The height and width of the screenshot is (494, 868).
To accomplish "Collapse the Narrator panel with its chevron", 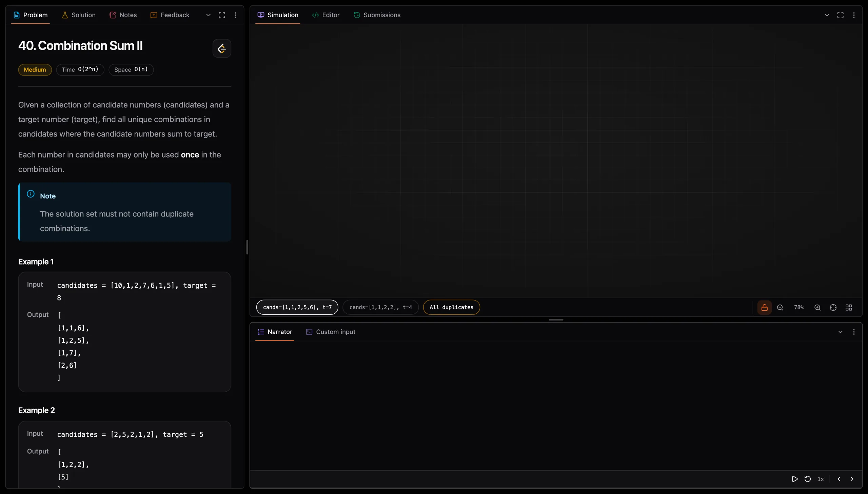I will [841, 332].
